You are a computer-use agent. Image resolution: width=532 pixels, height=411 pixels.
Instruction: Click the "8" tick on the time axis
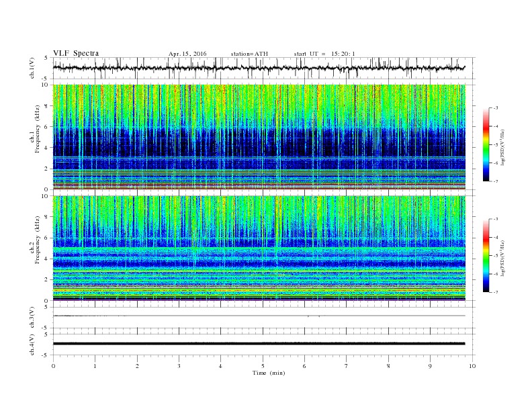point(388,366)
